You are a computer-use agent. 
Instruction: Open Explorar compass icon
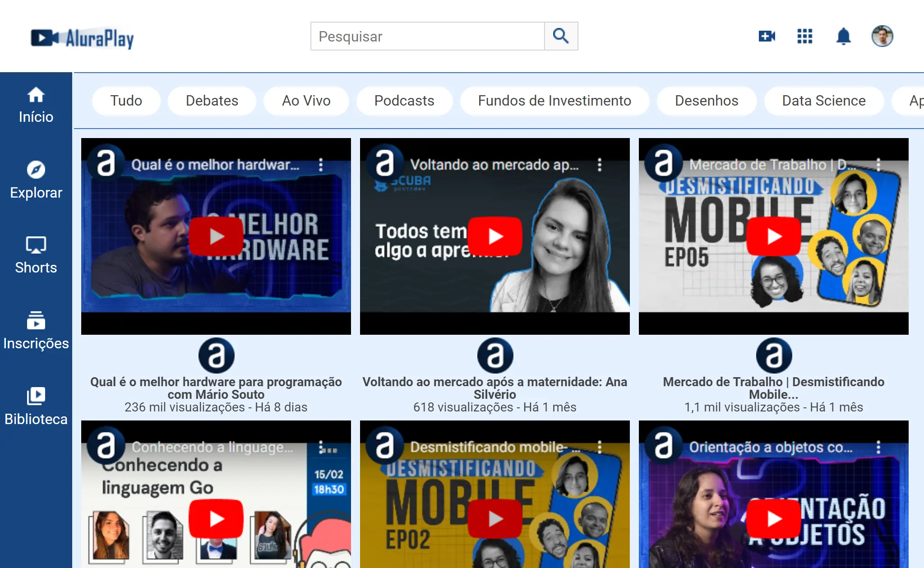36,170
